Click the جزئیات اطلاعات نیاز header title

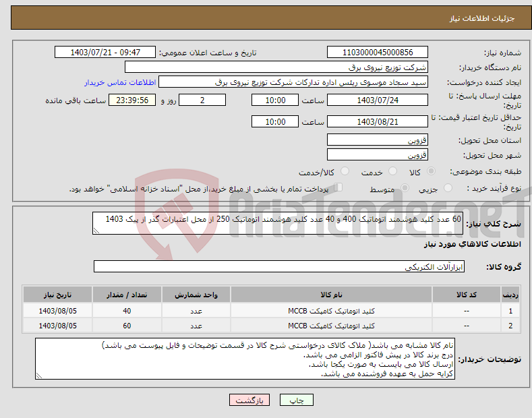tap(482, 18)
